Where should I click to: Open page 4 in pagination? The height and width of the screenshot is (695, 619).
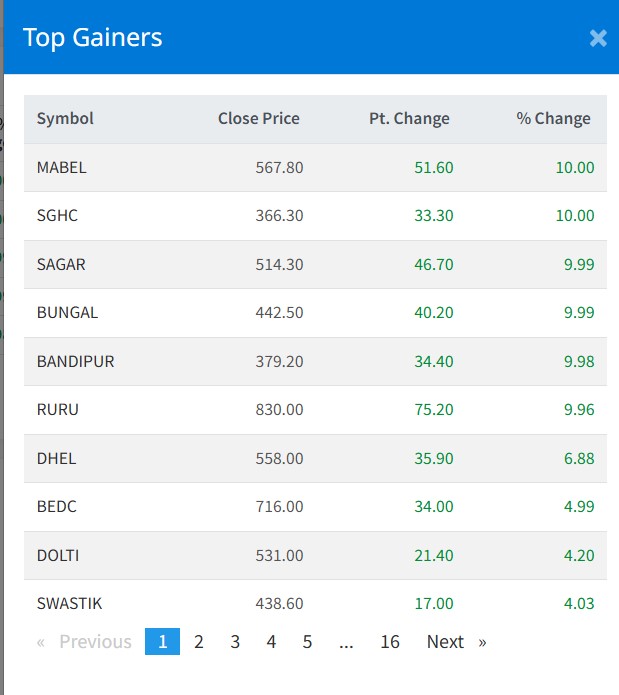[x=271, y=642]
